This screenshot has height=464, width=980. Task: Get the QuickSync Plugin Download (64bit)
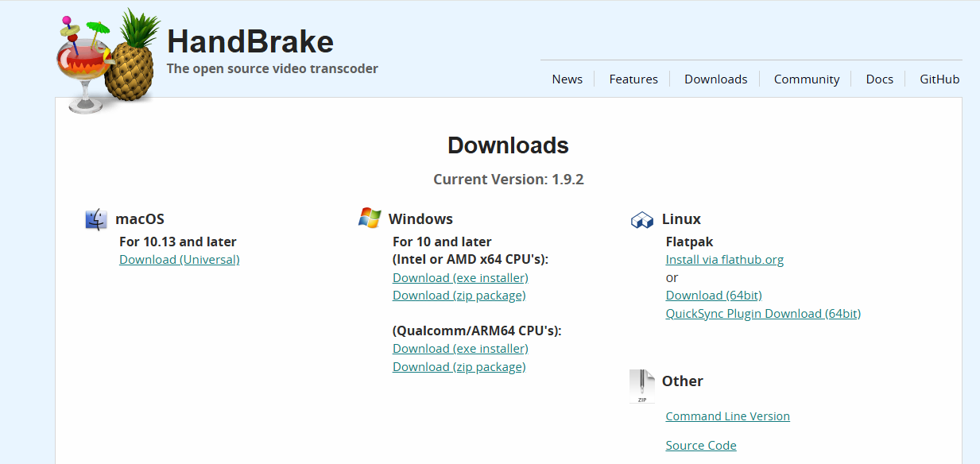pos(763,314)
